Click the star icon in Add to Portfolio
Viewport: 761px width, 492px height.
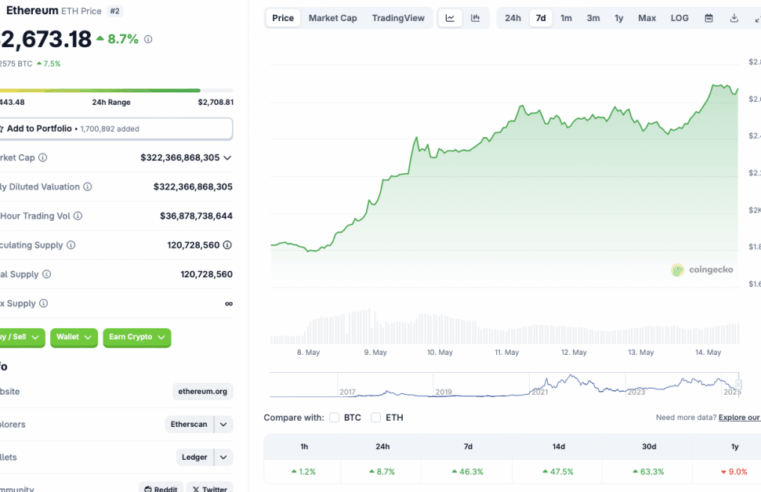click(x=1, y=129)
